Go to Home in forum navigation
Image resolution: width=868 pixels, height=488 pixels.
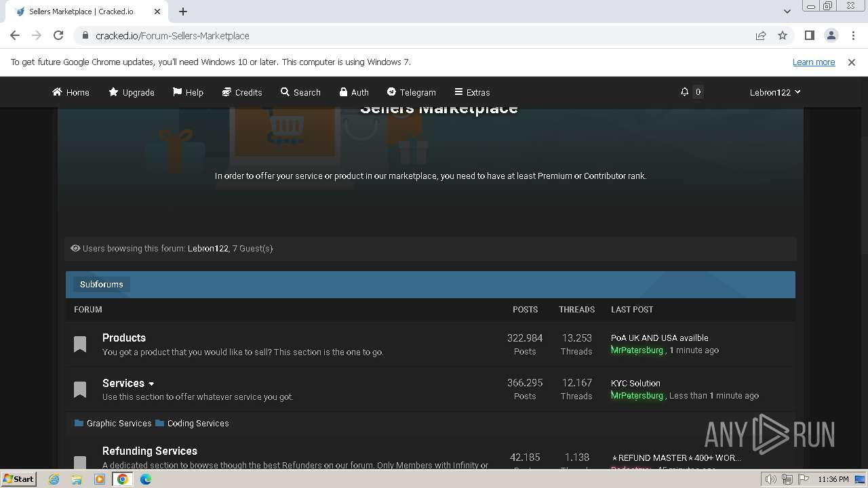coord(71,92)
